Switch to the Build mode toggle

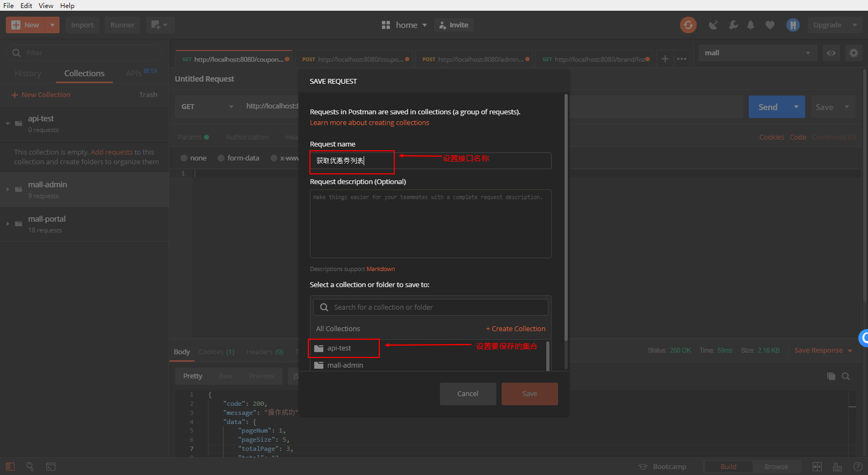click(x=728, y=466)
